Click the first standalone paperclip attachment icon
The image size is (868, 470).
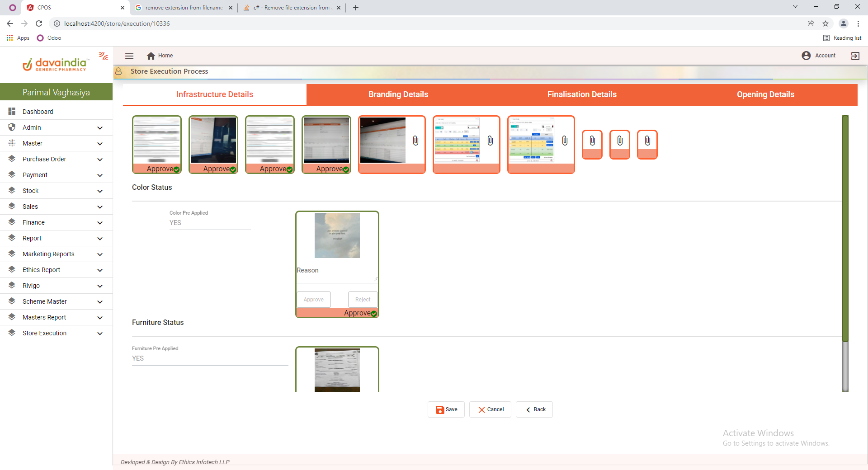tap(592, 141)
